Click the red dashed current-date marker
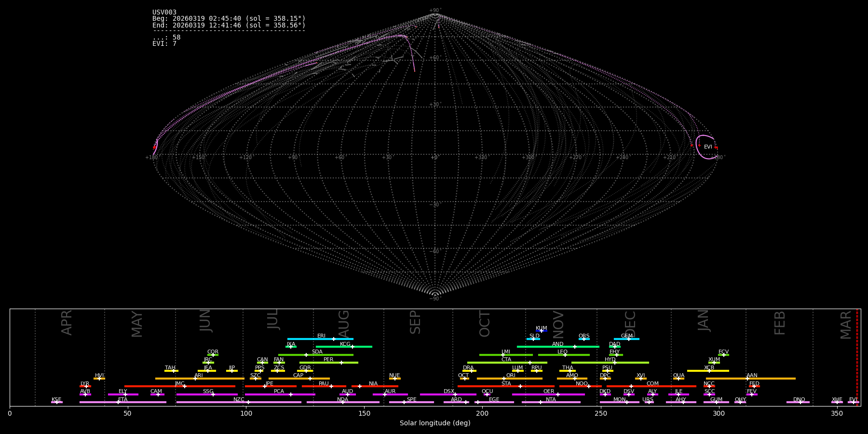This screenshot has width=868, height=434. pyautogui.click(x=857, y=357)
